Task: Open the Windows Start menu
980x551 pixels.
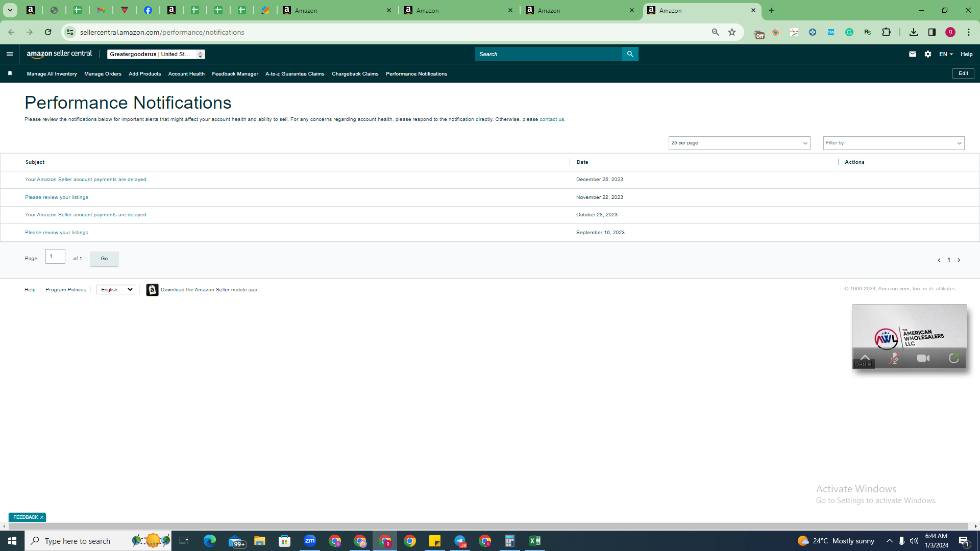Action: coord(12,541)
